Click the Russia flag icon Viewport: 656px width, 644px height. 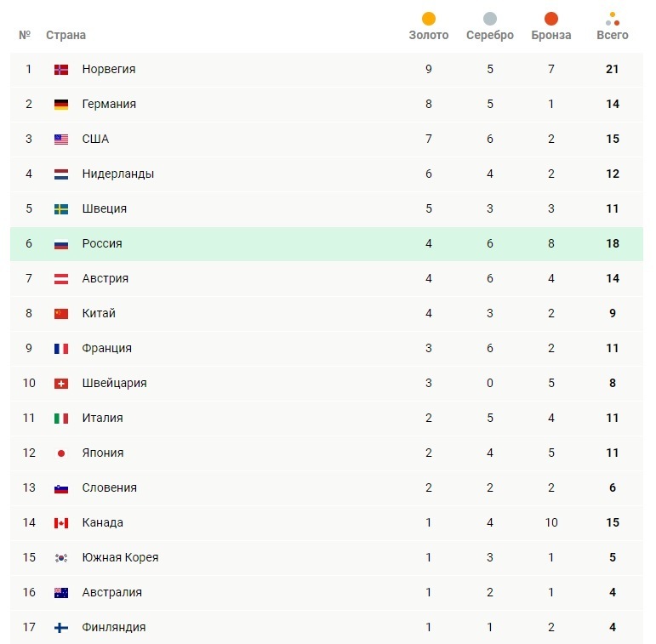[61, 244]
